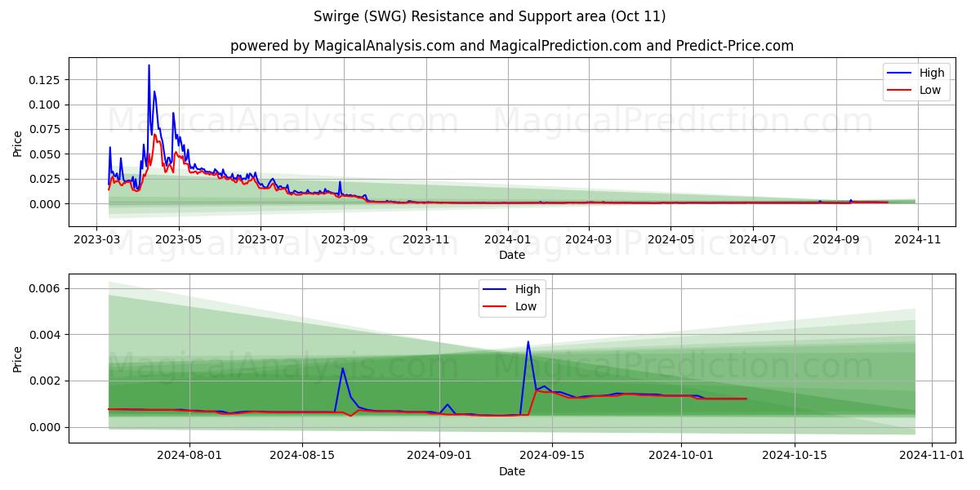Click the '2024-09-15' date tick
980x490 pixels.
point(552,456)
